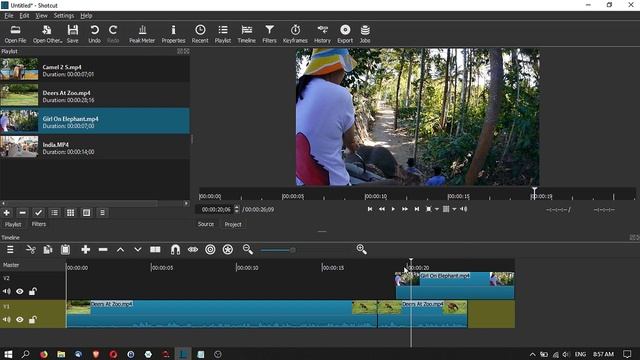Open the File menu
The height and width of the screenshot is (360, 640).
point(9,16)
